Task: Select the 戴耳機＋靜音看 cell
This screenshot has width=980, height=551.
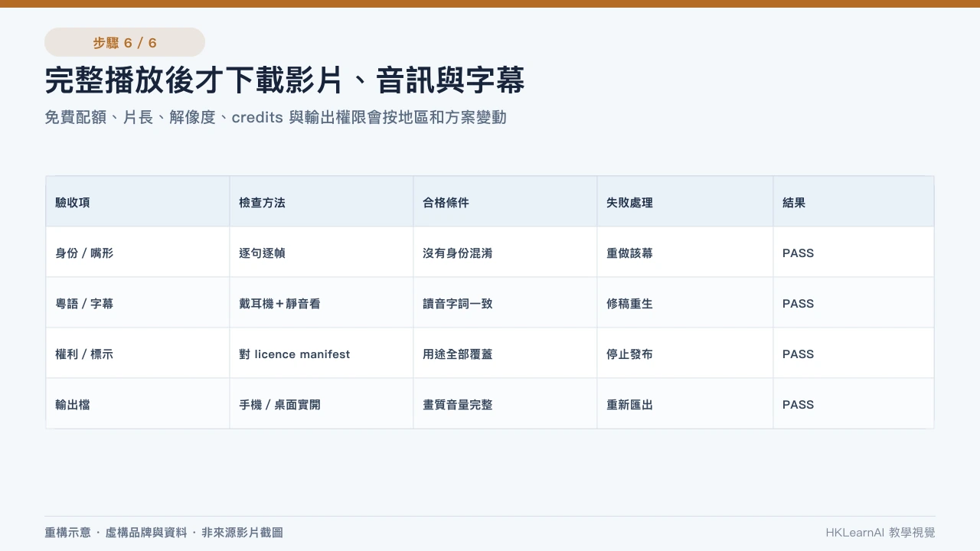Action: [322, 303]
